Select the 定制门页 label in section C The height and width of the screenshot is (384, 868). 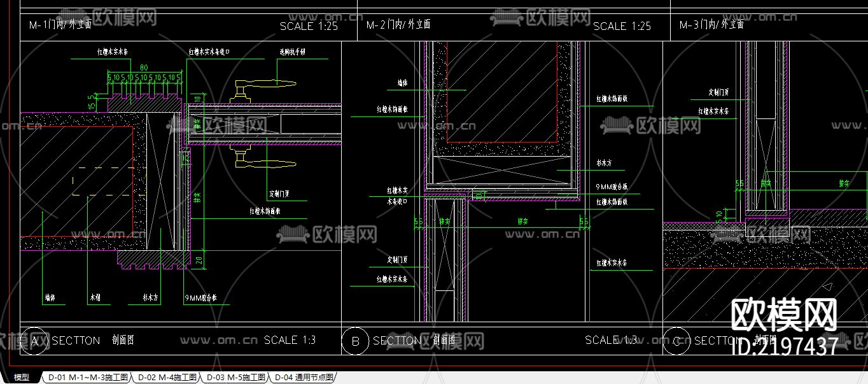(719, 93)
